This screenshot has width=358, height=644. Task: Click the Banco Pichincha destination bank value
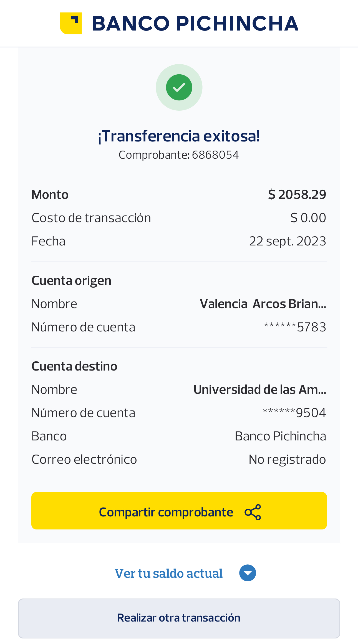pyautogui.click(x=280, y=436)
